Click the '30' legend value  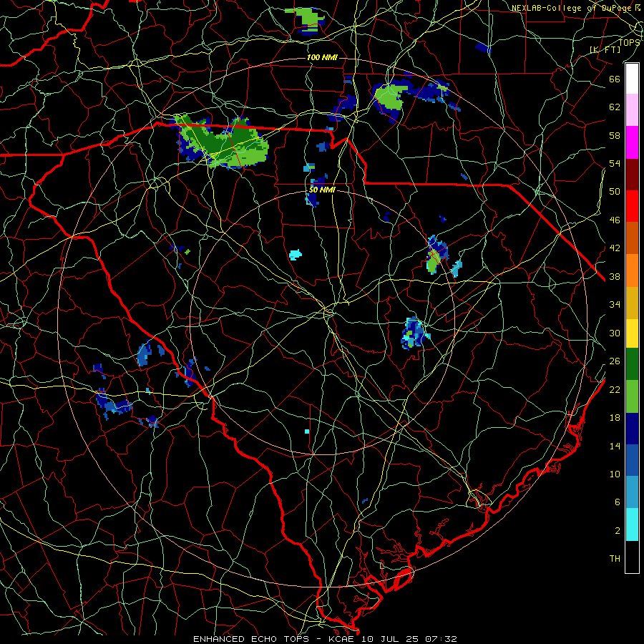coord(615,333)
